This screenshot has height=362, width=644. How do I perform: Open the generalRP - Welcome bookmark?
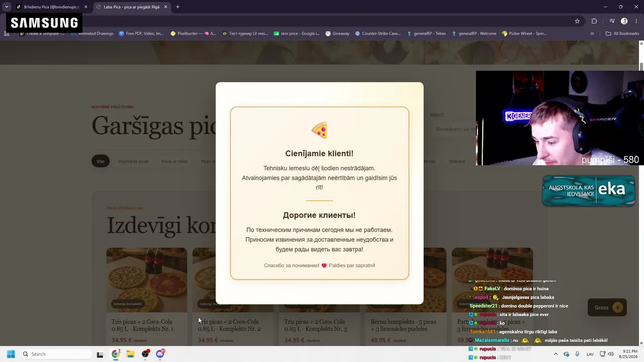pyautogui.click(x=474, y=34)
